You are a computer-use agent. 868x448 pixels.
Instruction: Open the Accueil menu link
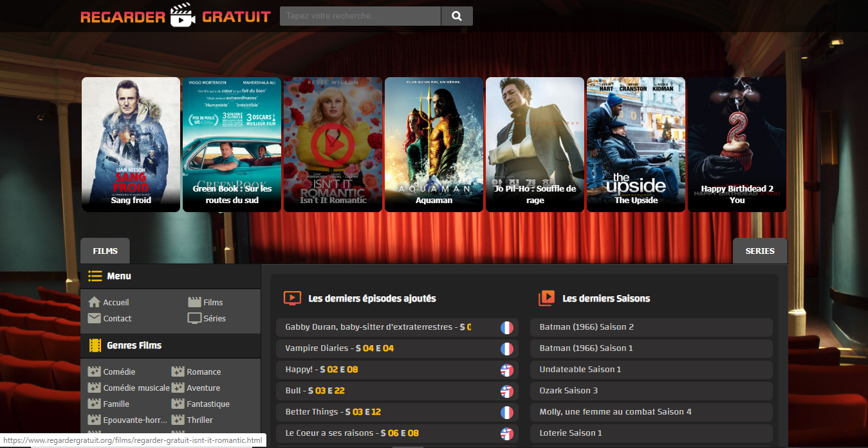(116, 302)
